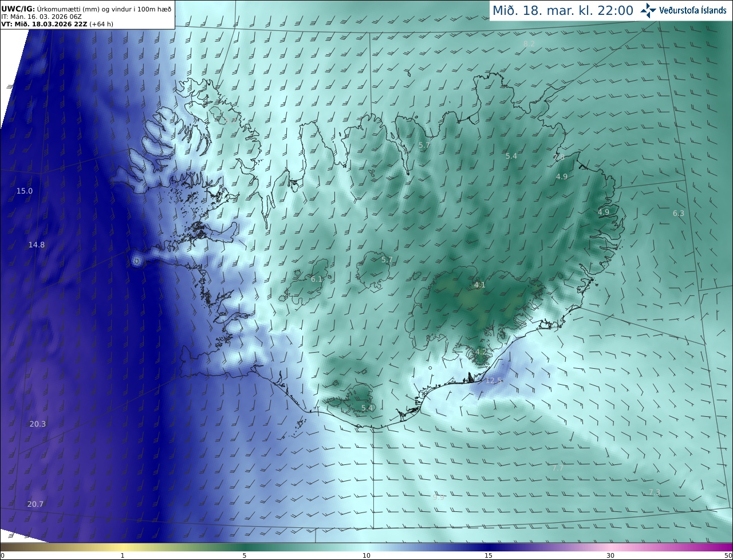Click the 7.8 value on the map

coord(559,157)
